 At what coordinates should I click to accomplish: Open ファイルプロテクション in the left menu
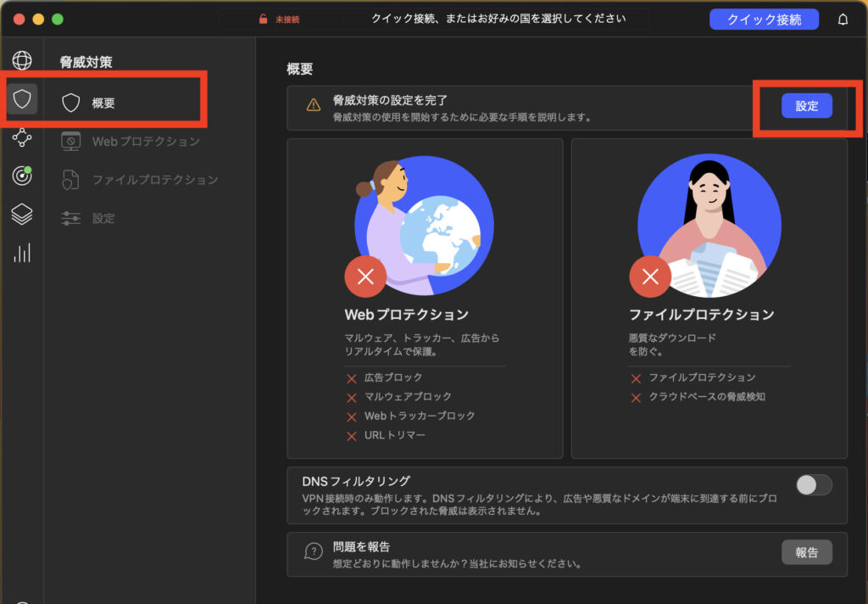click(x=154, y=180)
